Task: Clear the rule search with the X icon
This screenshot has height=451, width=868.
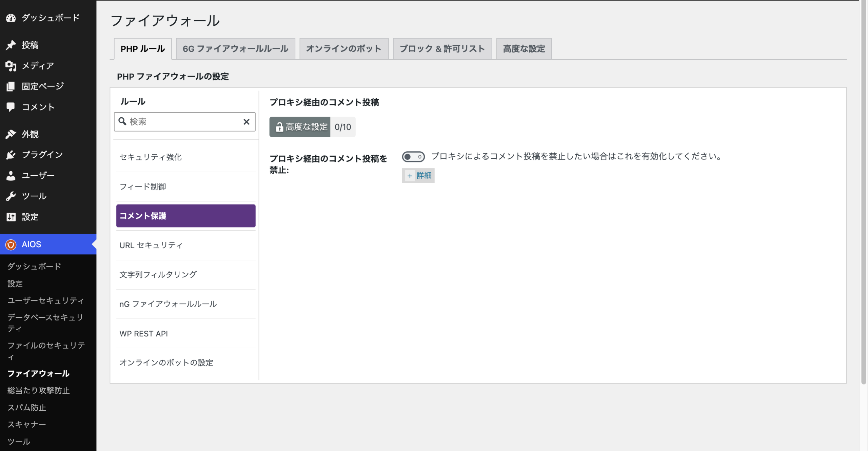Action: click(246, 122)
